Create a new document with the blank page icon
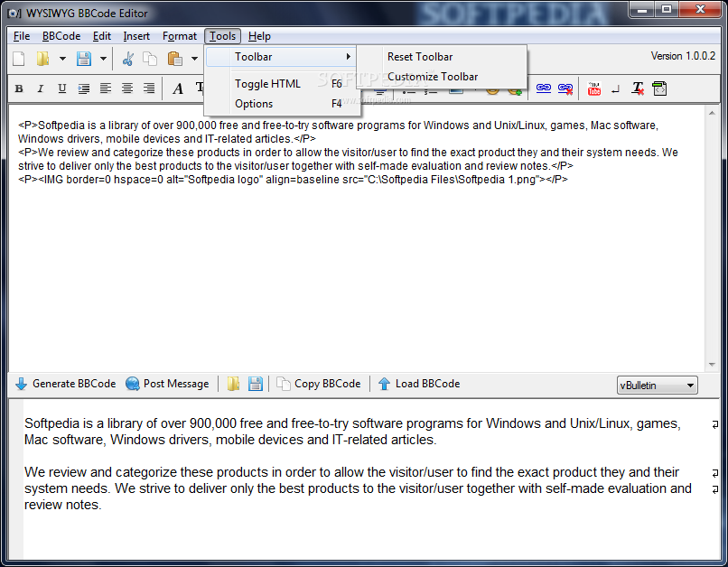Viewport: 728px width, 567px height. pos(19,59)
